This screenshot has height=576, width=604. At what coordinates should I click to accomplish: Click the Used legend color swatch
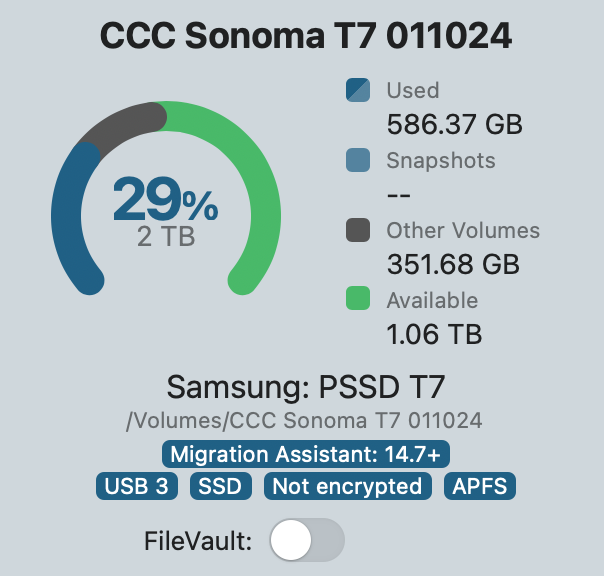coord(357,91)
